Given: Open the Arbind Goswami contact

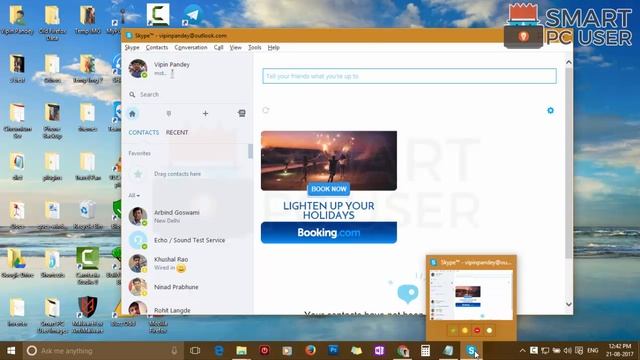Looking at the screenshot, I should [x=187, y=216].
